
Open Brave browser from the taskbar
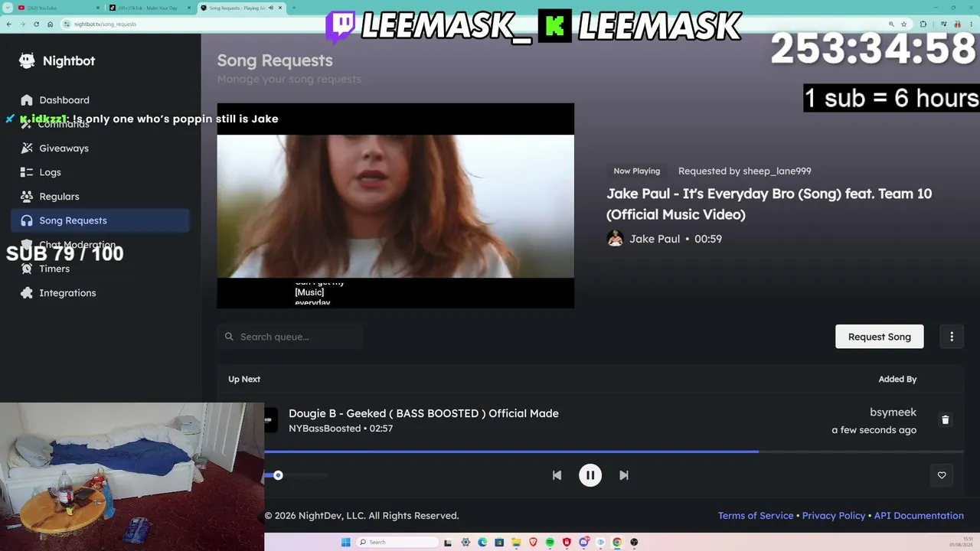(533, 543)
